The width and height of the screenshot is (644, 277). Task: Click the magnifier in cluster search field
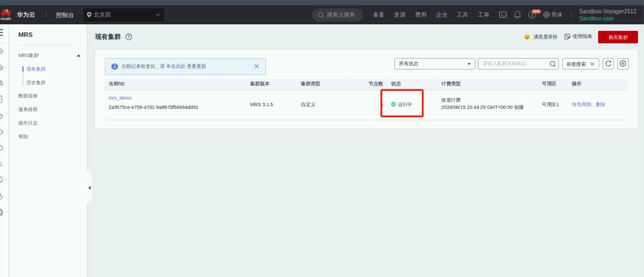click(x=552, y=64)
